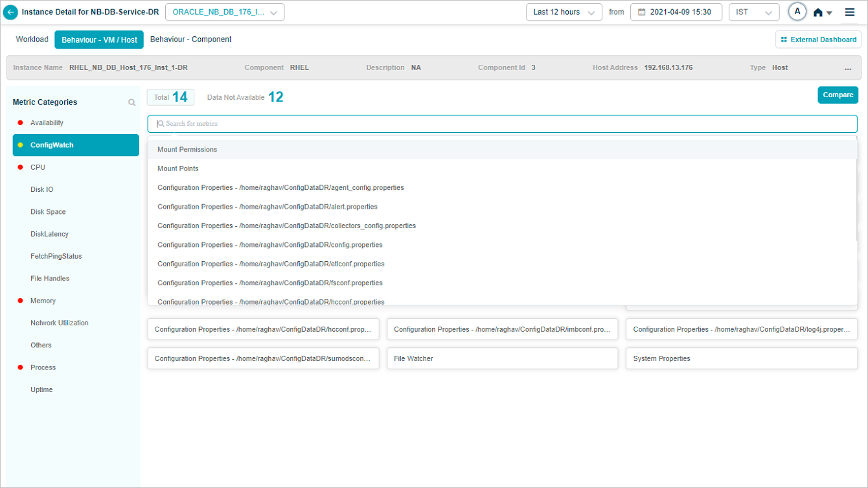Screen dimensions: 868x488
Task: Open the Last 12 hours dropdown
Action: [x=563, y=12]
